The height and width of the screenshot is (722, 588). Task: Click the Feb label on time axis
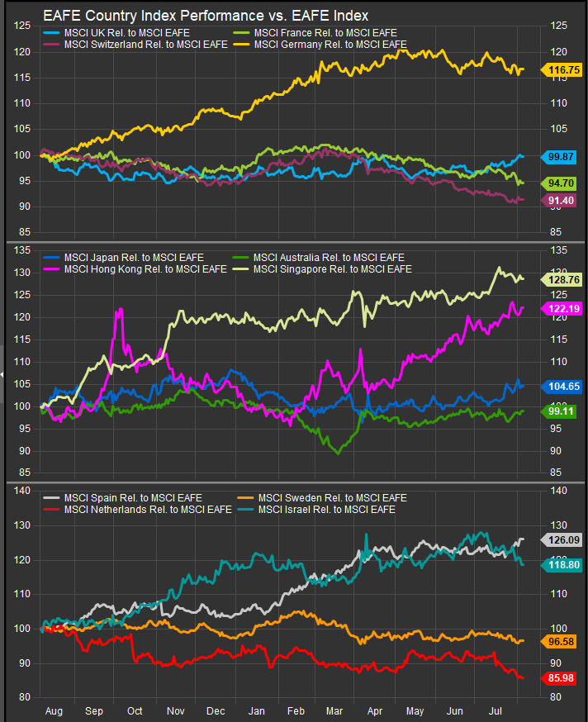pos(296,711)
